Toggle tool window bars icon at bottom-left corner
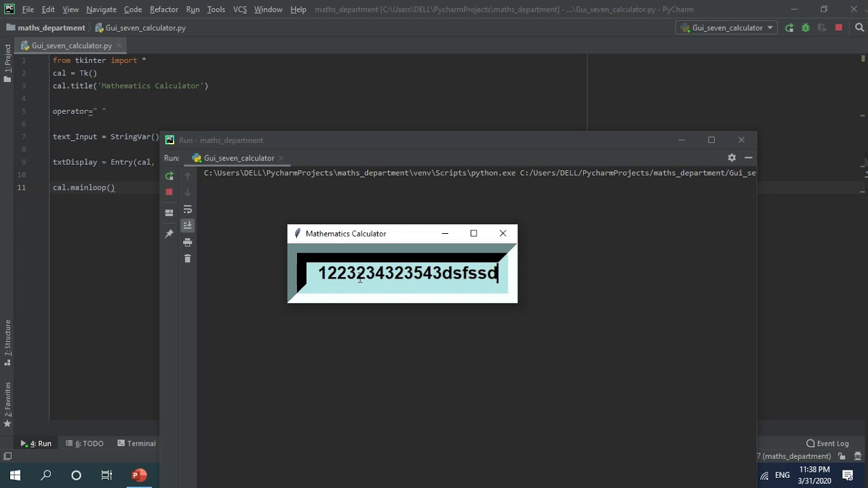This screenshot has width=868, height=488. point(7,456)
